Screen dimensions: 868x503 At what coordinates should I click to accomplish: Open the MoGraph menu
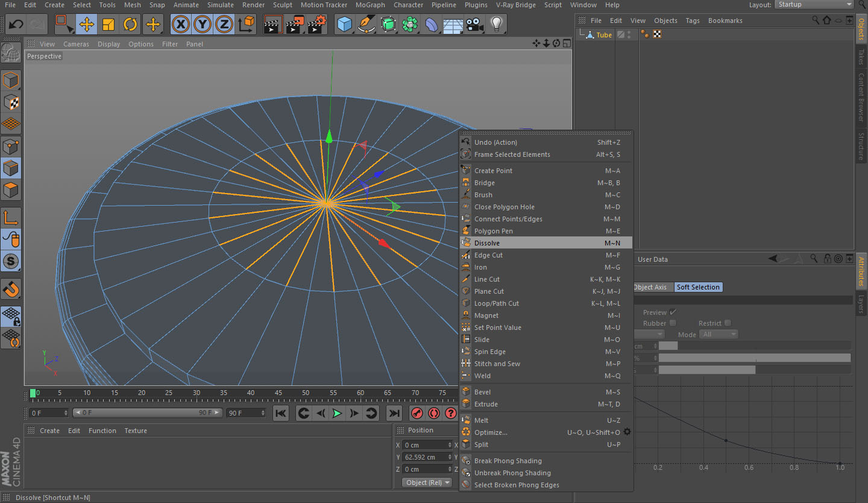click(370, 5)
